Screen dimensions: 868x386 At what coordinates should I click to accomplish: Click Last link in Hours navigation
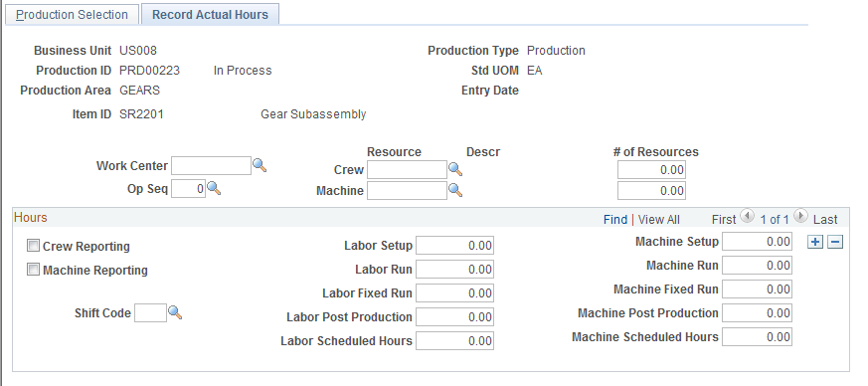[x=825, y=219]
